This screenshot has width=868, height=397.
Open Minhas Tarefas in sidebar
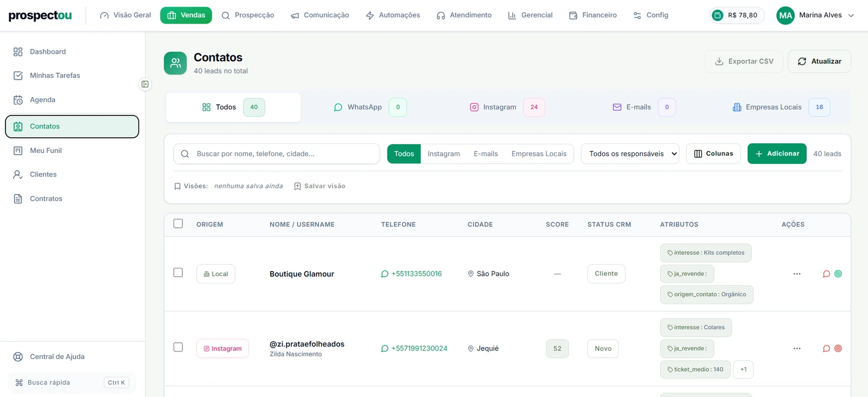pos(72,75)
